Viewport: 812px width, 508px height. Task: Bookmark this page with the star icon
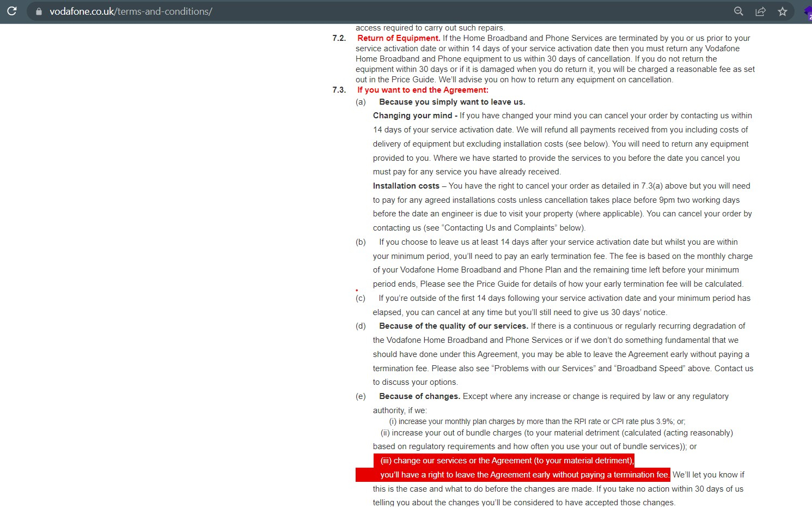[x=783, y=11]
